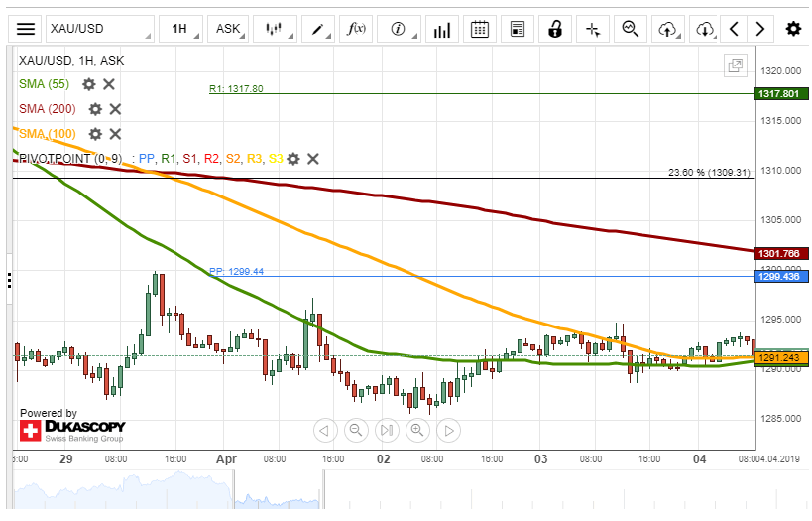Jump to latest bar button

[x=387, y=431]
